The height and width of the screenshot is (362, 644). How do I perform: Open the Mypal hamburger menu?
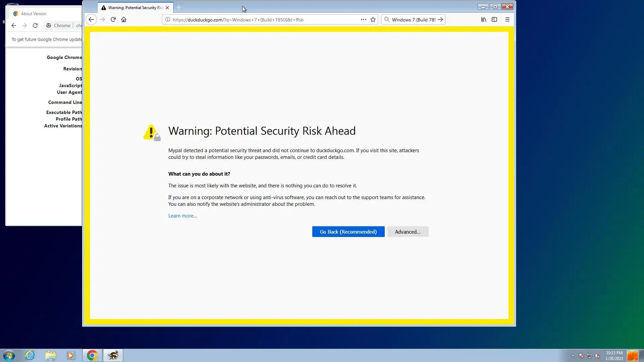507,19
